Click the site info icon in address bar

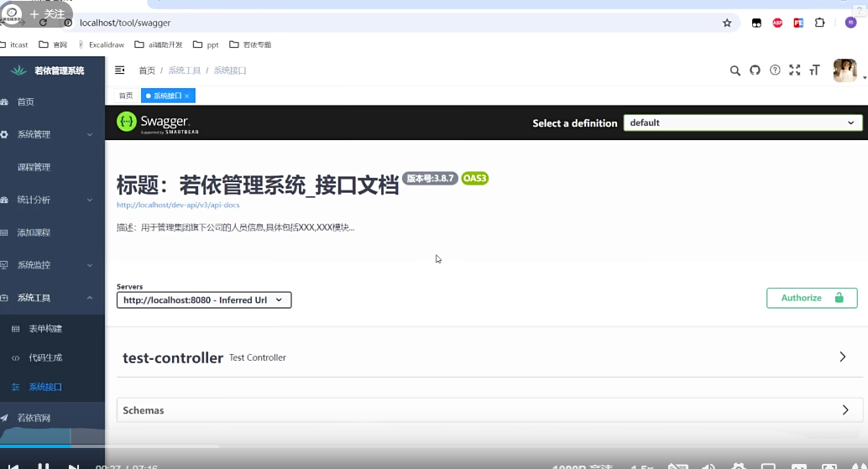point(68,23)
